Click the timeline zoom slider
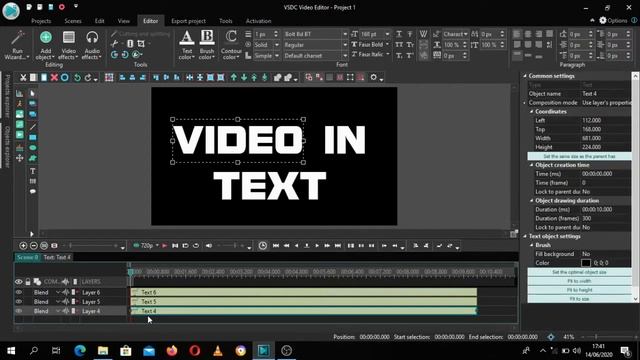The width and height of the screenshot is (640, 360). pos(93,246)
